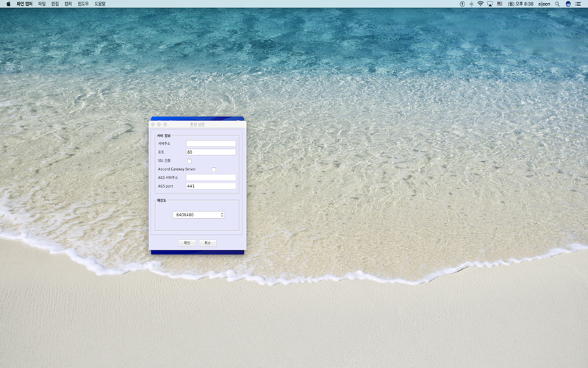Open the 도움말 menu
The height and width of the screenshot is (368, 588).
pos(100,4)
